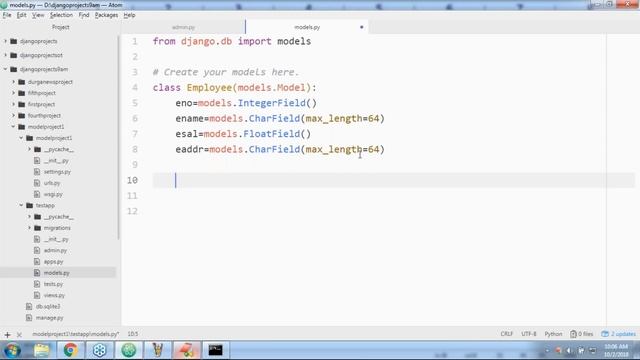Click the X icon in status bar
This screenshot has width=640, height=360.
click(x=19, y=335)
